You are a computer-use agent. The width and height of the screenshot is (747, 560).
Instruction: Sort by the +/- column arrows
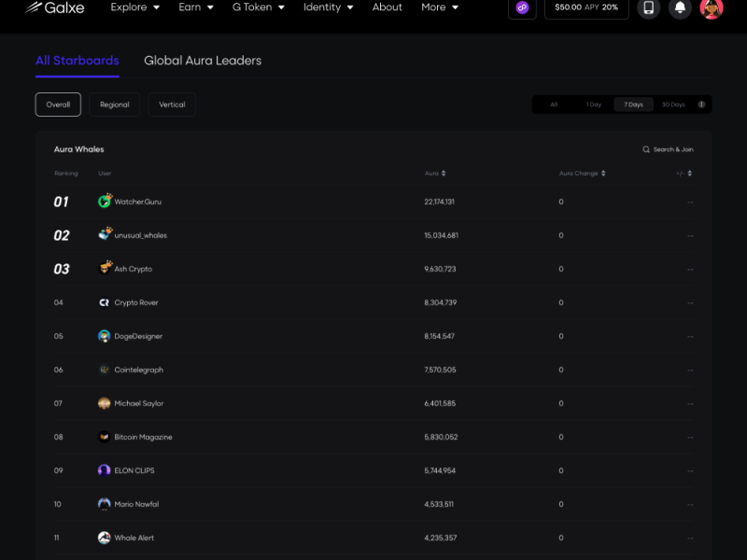pos(689,174)
